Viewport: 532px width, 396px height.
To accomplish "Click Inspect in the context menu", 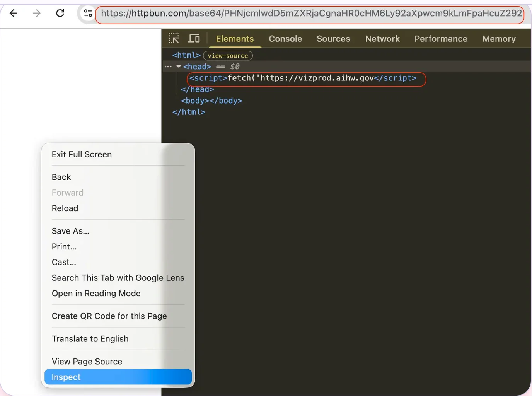I will point(118,377).
